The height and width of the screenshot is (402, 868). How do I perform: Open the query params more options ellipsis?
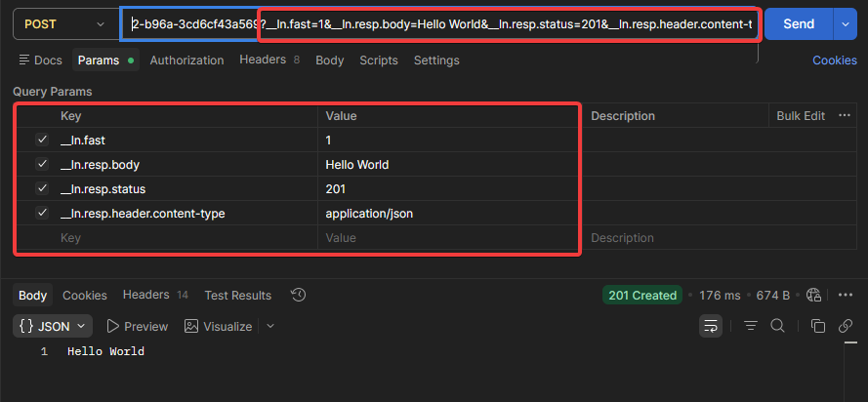pos(845,116)
